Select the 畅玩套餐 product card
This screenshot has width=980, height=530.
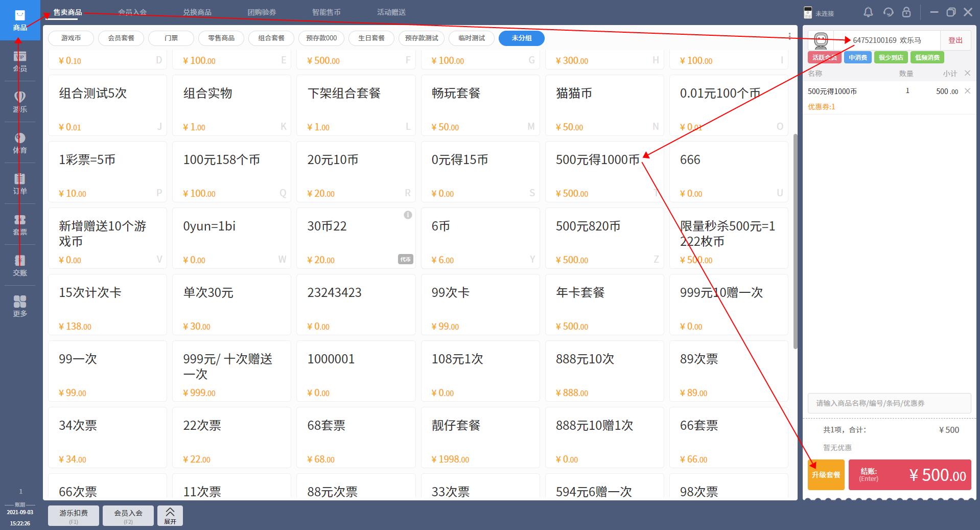coord(480,105)
